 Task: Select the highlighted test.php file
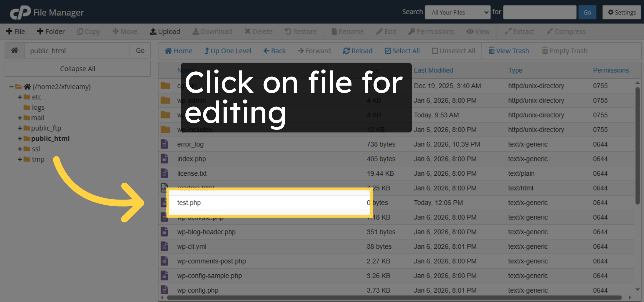[x=189, y=202]
